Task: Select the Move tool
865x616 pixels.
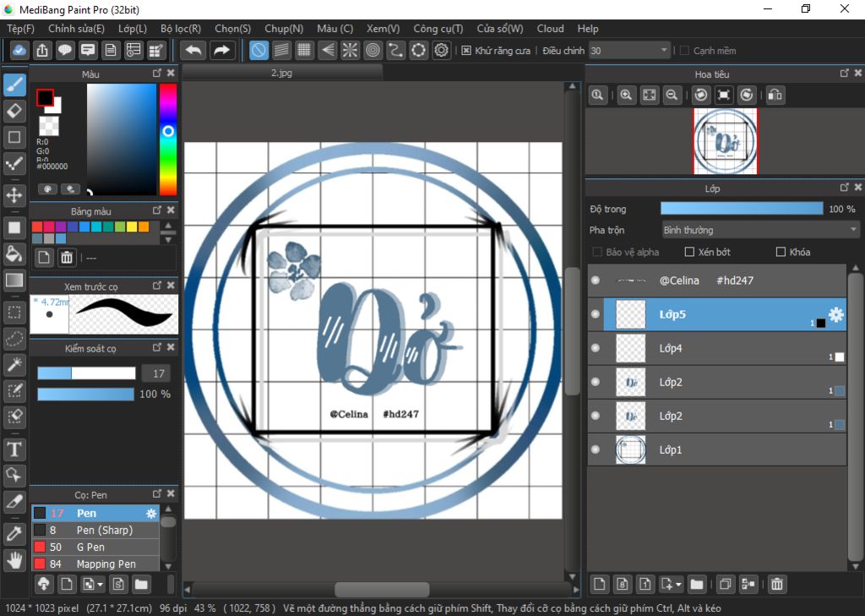Action: [x=15, y=195]
